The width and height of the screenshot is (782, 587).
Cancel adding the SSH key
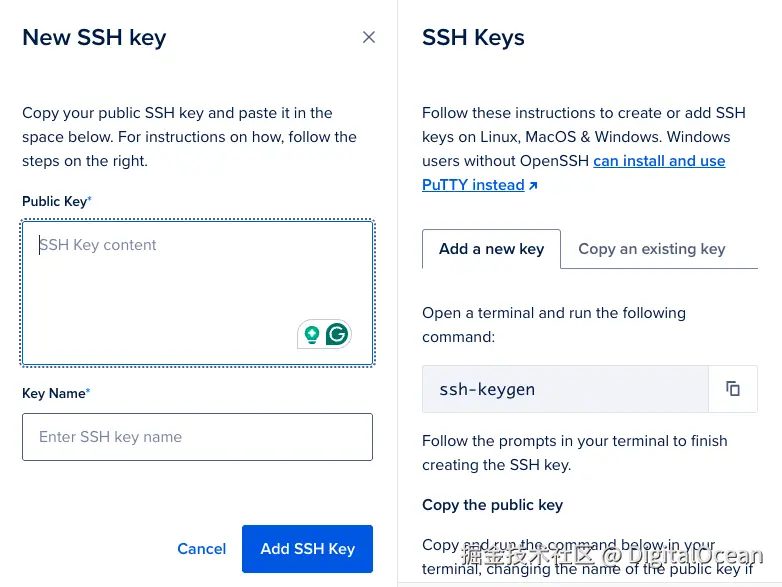pos(201,549)
